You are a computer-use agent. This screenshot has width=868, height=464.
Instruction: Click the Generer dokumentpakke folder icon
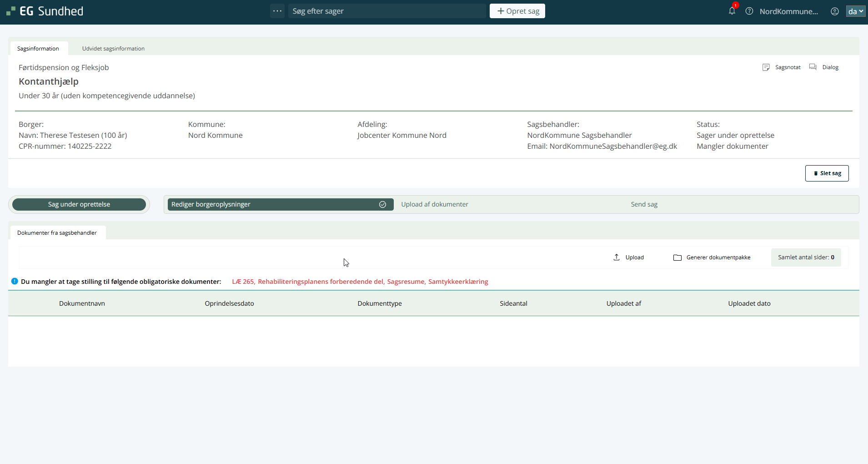click(x=677, y=257)
